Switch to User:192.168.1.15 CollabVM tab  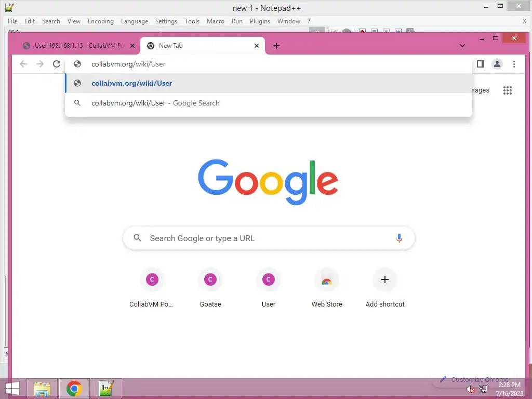tap(79, 46)
